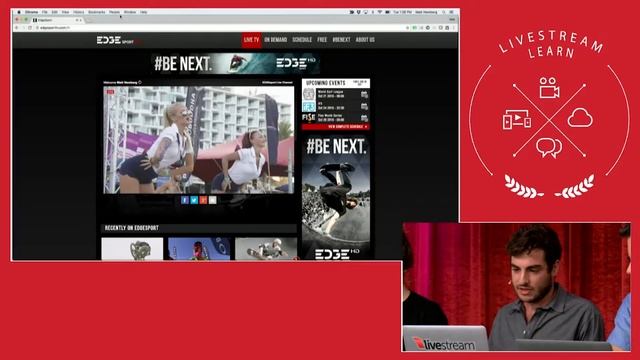Open the LIVE TV nav tab

click(x=251, y=40)
